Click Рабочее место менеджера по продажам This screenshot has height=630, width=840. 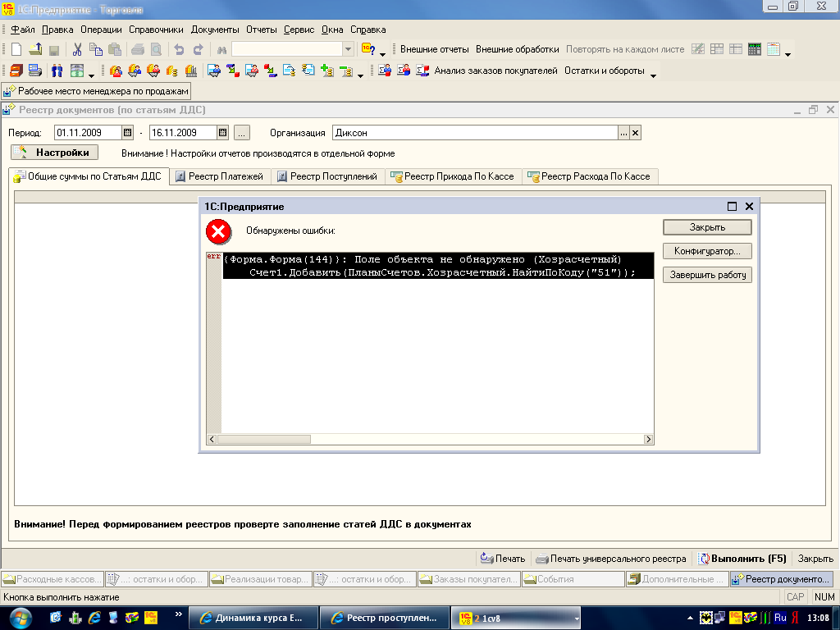tap(97, 91)
